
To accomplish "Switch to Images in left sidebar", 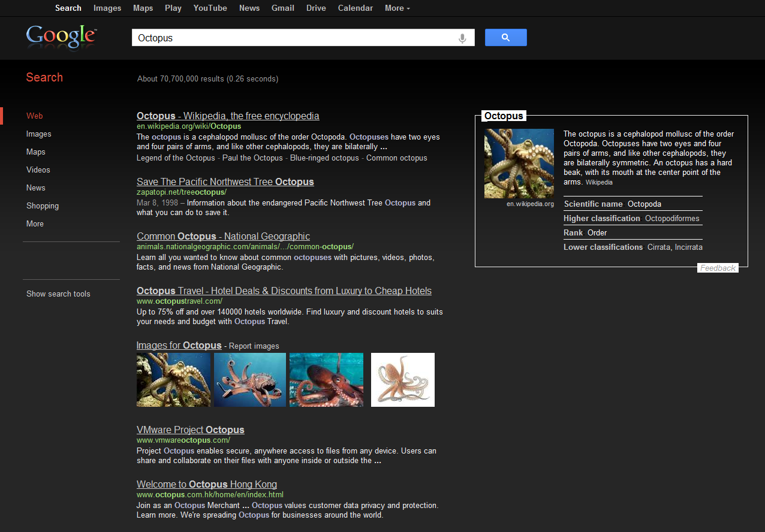I will click(x=39, y=134).
